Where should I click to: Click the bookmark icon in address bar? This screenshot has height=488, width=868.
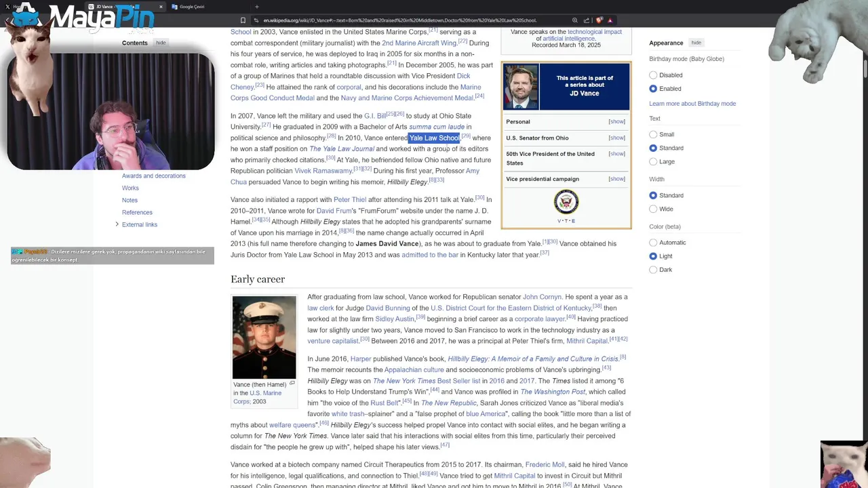(x=243, y=20)
